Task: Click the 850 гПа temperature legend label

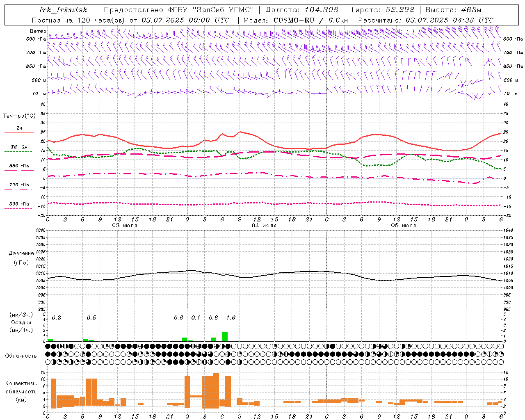Action: tap(19, 166)
